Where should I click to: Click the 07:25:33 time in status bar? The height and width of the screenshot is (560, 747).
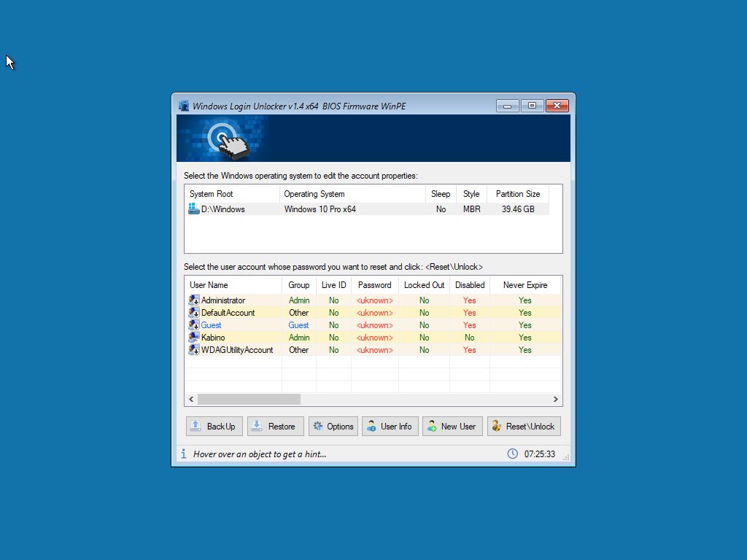540,454
